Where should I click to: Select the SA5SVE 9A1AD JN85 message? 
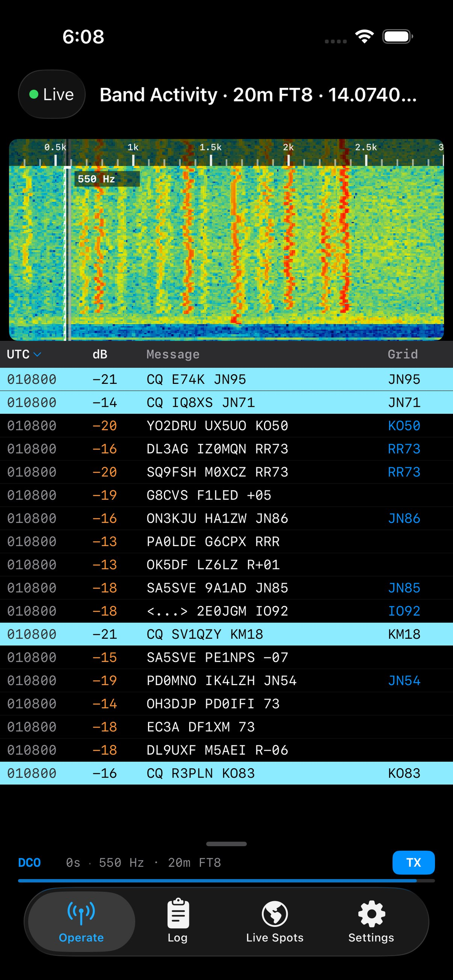point(217,588)
